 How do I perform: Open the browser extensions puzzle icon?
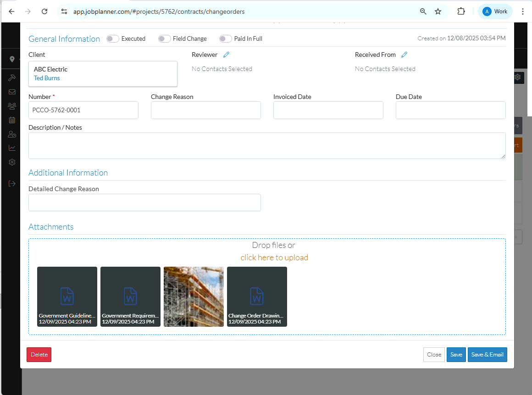pyautogui.click(x=461, y=11)
